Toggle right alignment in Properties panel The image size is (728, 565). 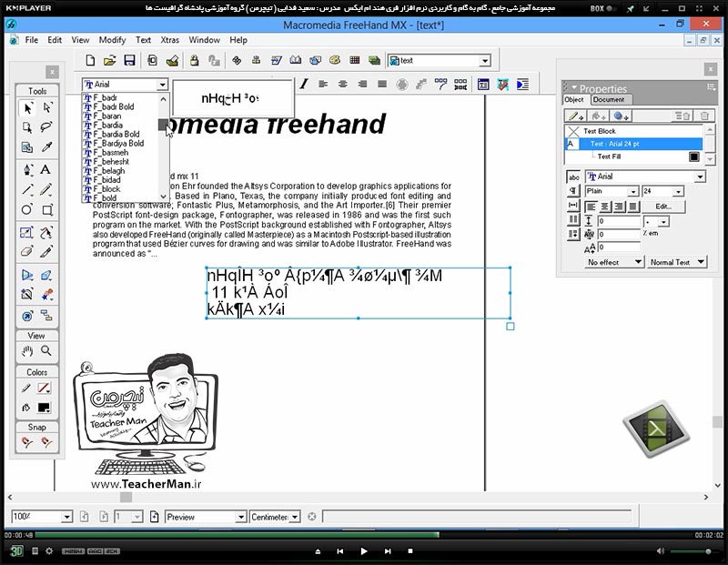coord(620,207)
